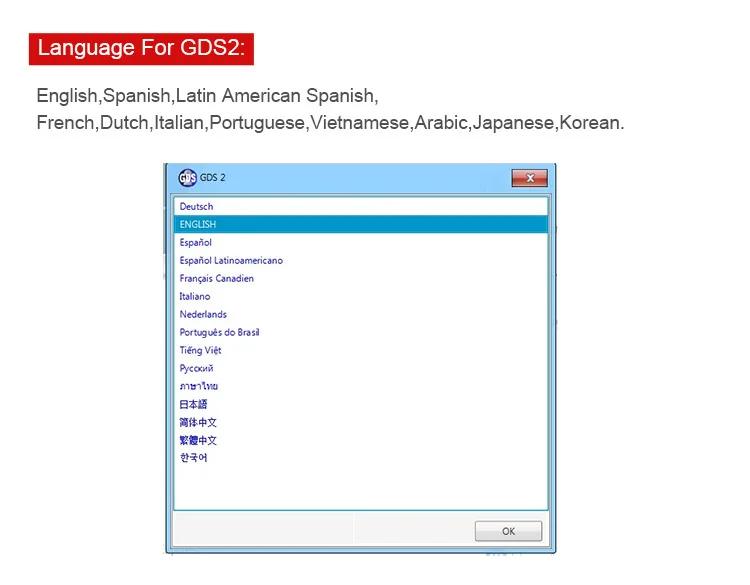The height and width of the screenshot is (585, 750).
Task: Select the Korean 한국어 entry
Action: coord(361,458)
